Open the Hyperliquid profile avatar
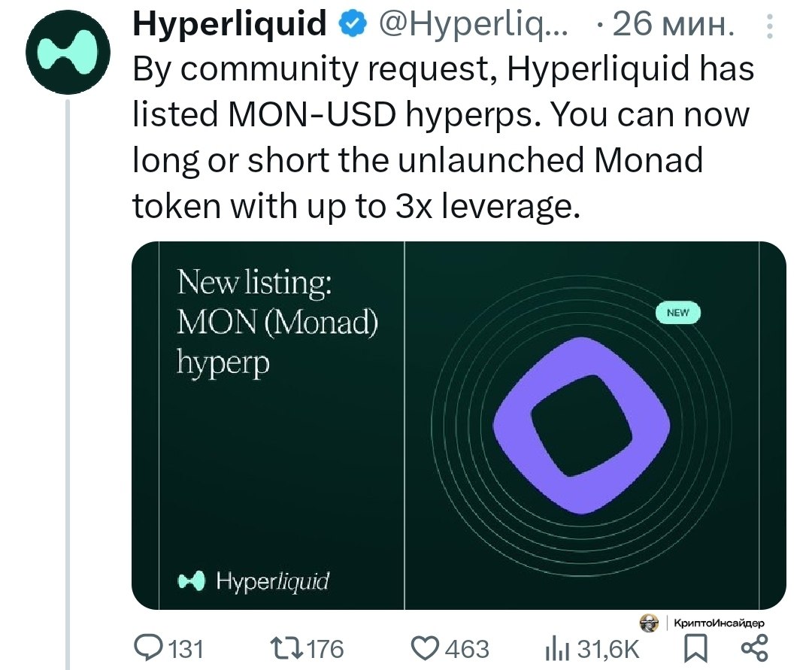The width and height of the screenshot is (812, 670). coord(68,53)
